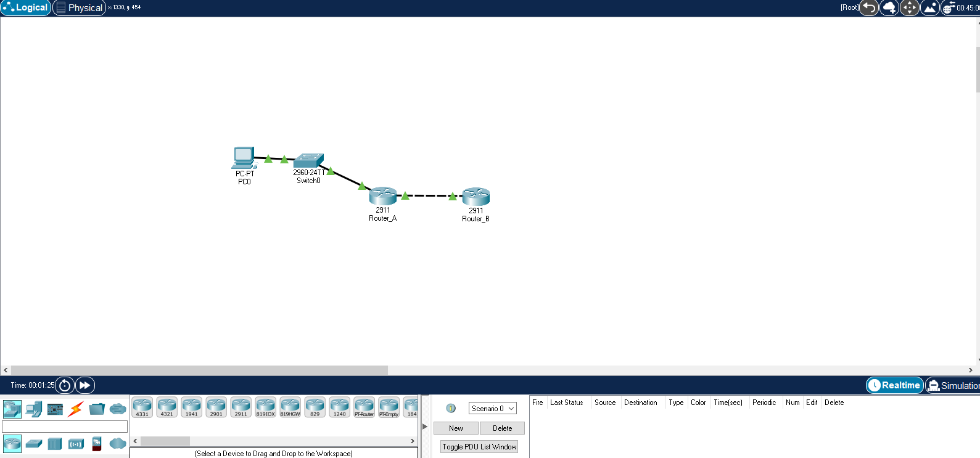The width and height of the screenshot is (980, 458).
Task: Click the Power Cycle Devices button
Action: (x=65, y=385)
